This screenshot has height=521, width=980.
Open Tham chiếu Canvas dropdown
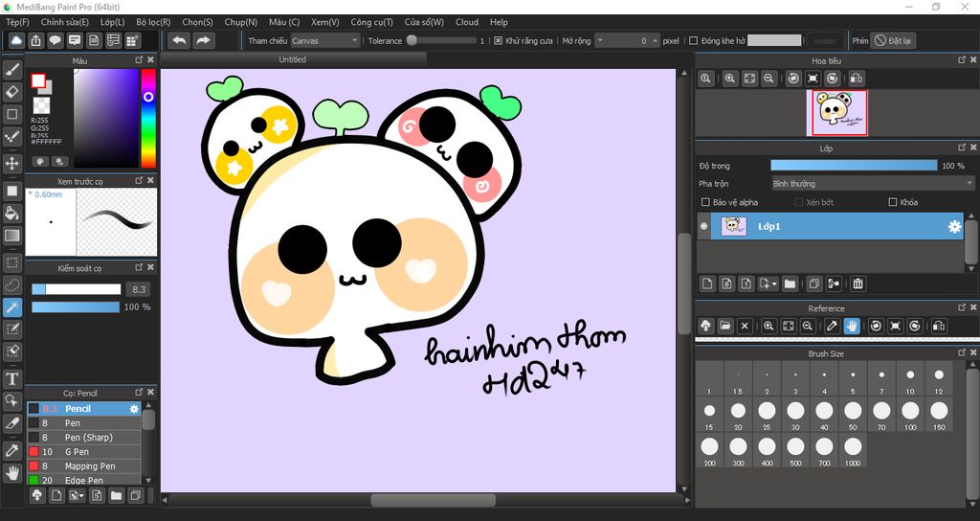[x=325, y=40]
